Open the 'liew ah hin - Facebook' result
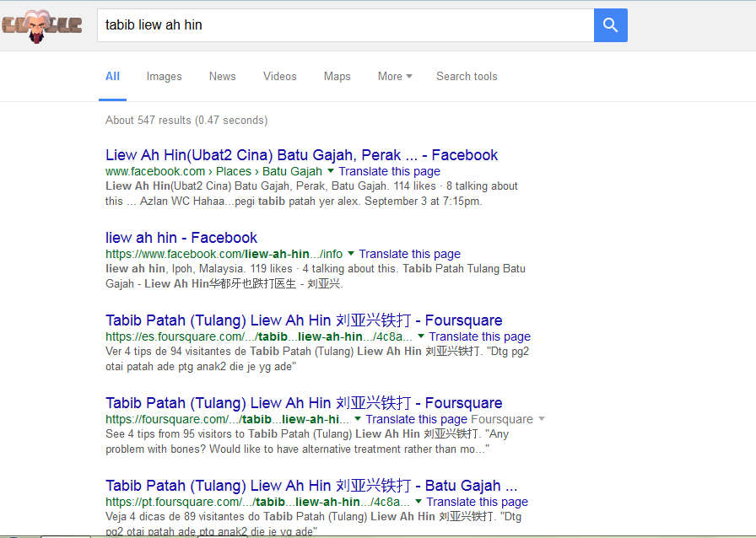Image resolution: width=756 pixels, height=538 pixels. point(181,238)
